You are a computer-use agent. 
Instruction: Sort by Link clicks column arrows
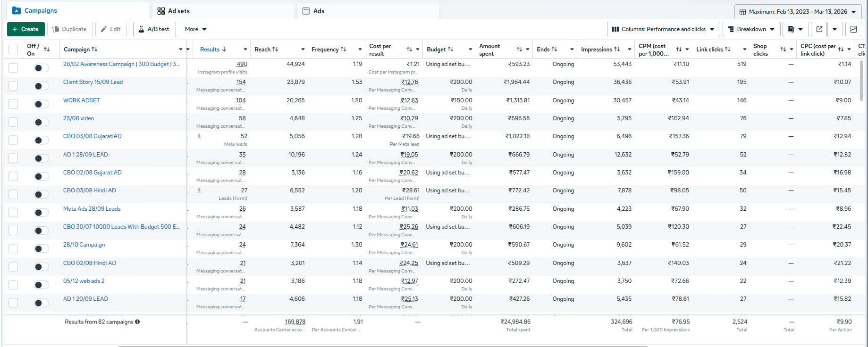(727, 50)
